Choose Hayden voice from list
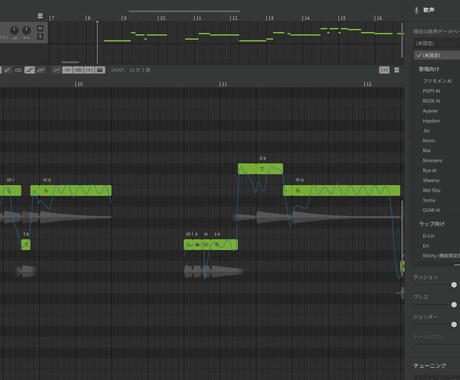This screenshot has width=460, height=380. [431, 121]
